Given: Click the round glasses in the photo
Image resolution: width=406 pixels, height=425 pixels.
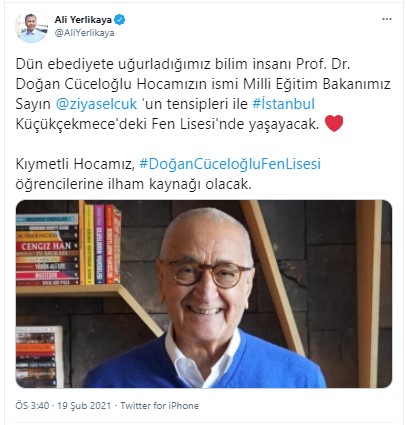Looking at the screenshot, I should (207, 273).
